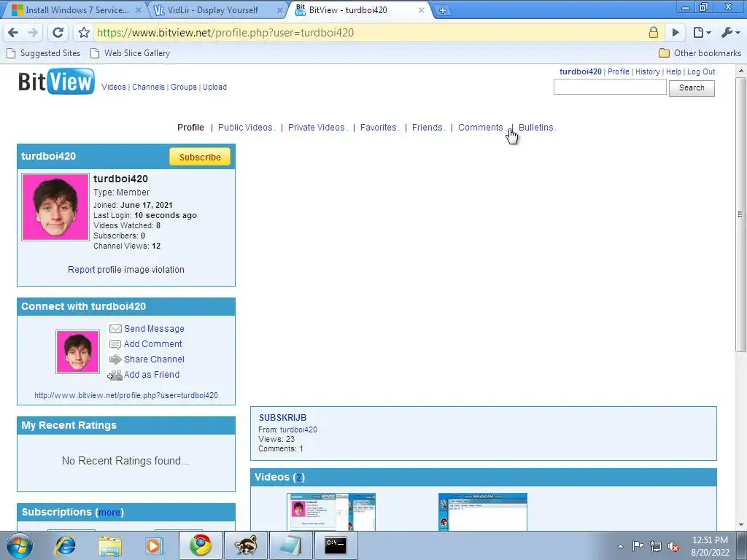
Task: Open the Help link
Action: pyautogui.click(x=673, y=71)
